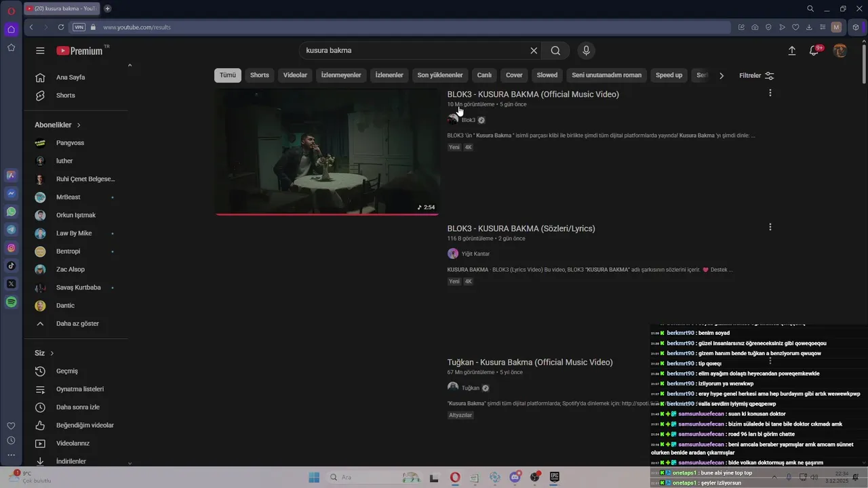Open TikTok in the Opera sidebar
Viewport: 868px width, 488px height.
pyautogui.click(x=12, y=266)
